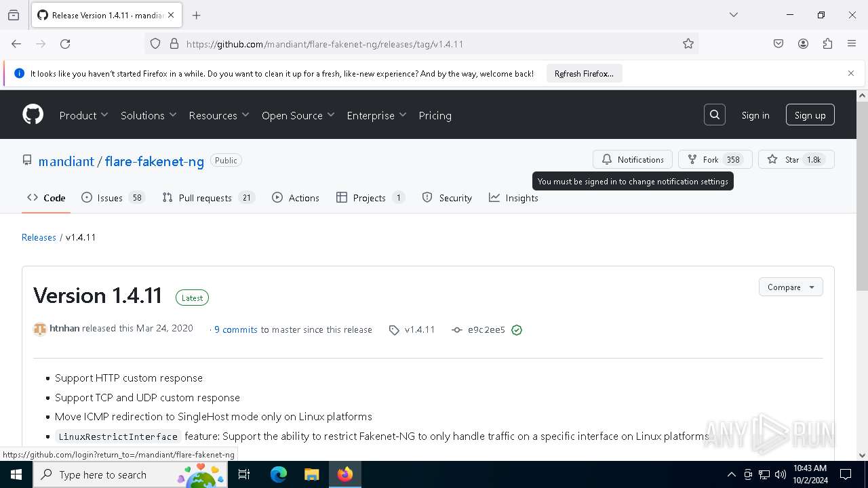This screenshot has width=868, height=488.
Task: Click the page vertical scrollbar thumb
Action: pos(862,197)
